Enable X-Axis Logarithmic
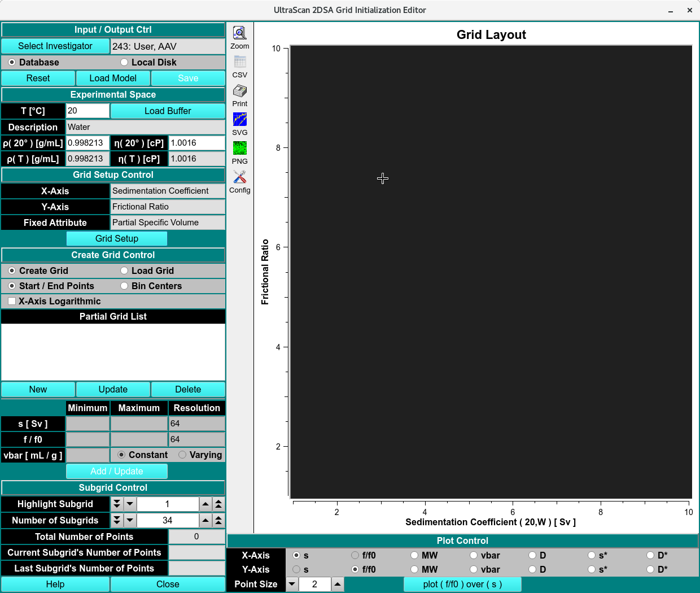The width and height of the screenshot is (700, 593). pyautogui.click(x=12, y=301)
